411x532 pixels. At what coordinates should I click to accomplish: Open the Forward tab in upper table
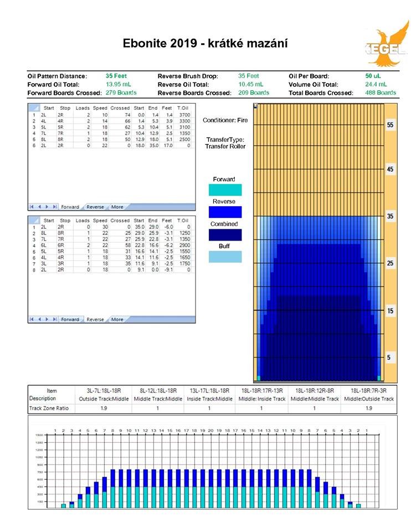tap(70, 207)
